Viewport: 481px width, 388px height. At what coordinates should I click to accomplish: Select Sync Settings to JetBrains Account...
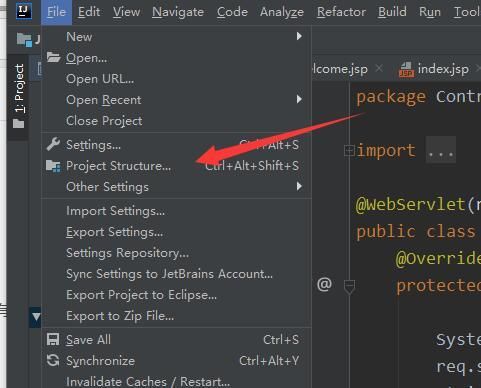click(176, 274)
